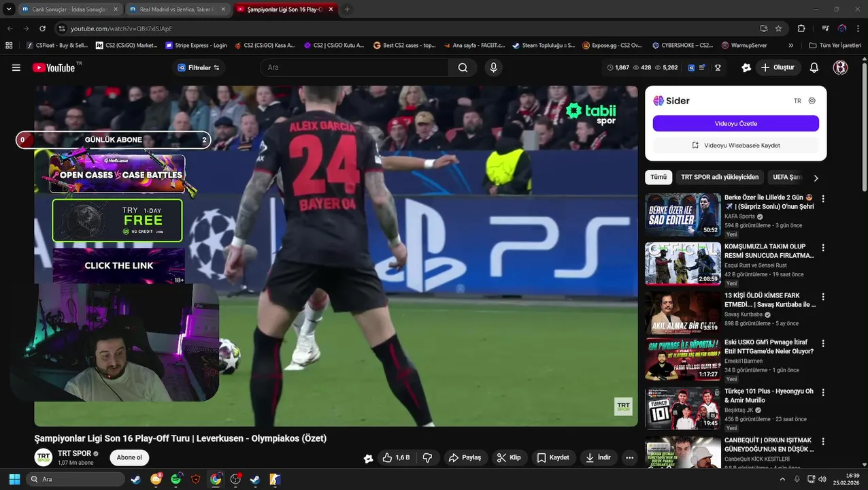Open the Windows Start menu

coord(14,479)
